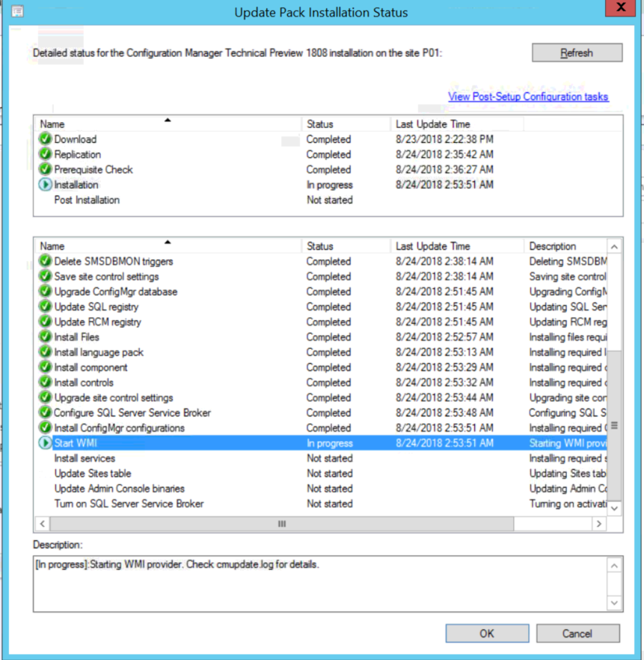This screenshot has height=660, width=644.
Task: Click in-progress arrow icon beside Start WMI
Action: tap(45, 443)
